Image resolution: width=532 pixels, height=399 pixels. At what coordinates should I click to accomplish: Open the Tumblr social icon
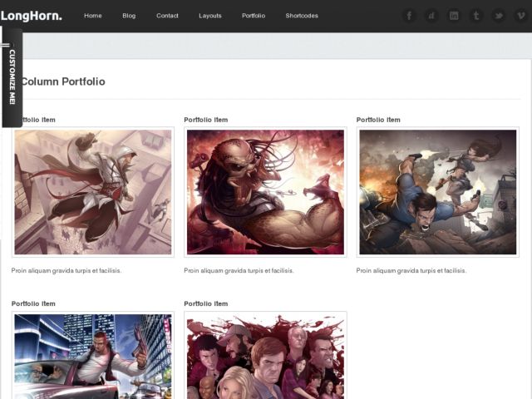pos(476,16)
